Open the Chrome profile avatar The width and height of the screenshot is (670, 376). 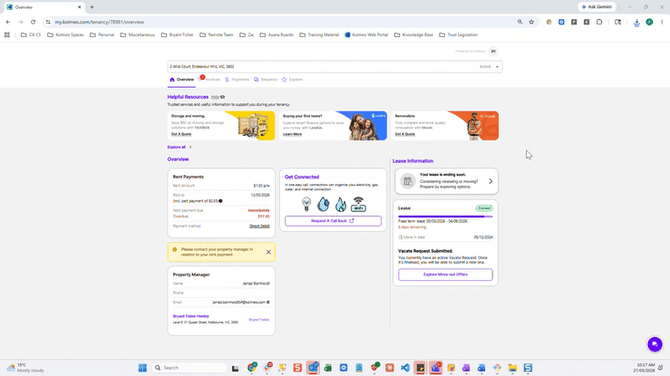(649, 22)
